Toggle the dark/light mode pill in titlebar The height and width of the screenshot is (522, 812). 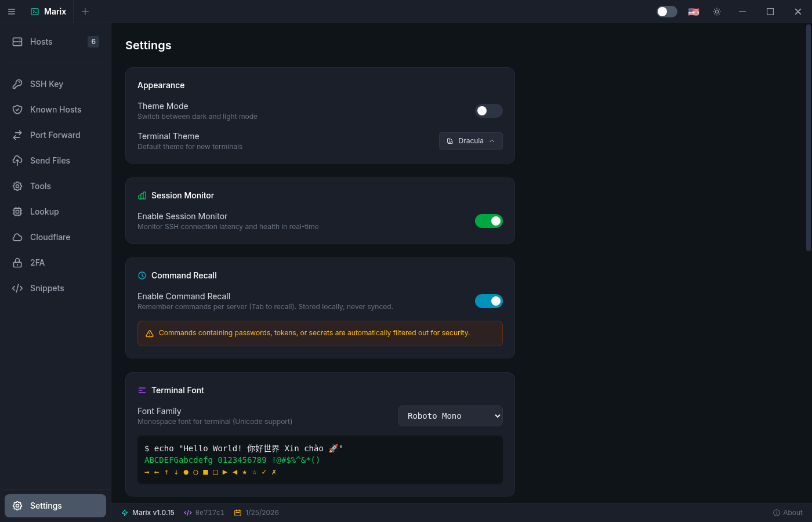click(666, 11)
